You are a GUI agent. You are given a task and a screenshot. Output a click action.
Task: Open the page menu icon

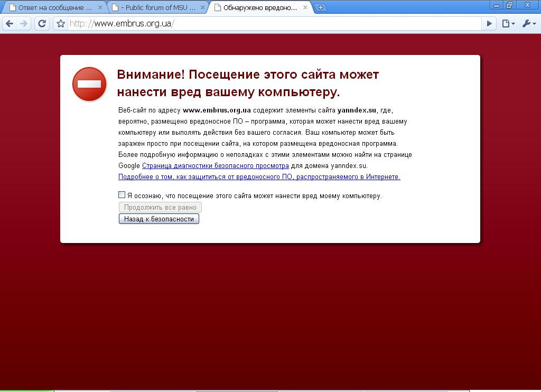point(508,23)
